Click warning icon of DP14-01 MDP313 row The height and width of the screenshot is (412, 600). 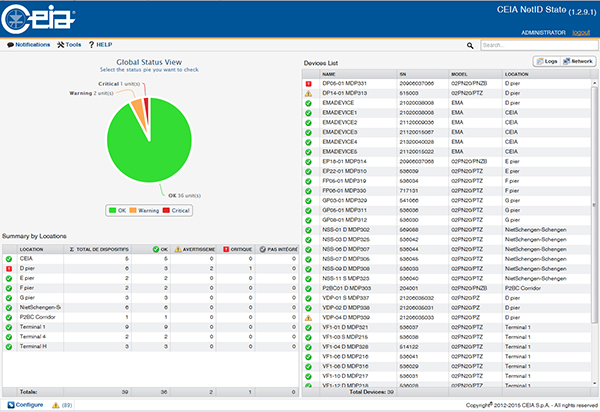click(308, 93)
